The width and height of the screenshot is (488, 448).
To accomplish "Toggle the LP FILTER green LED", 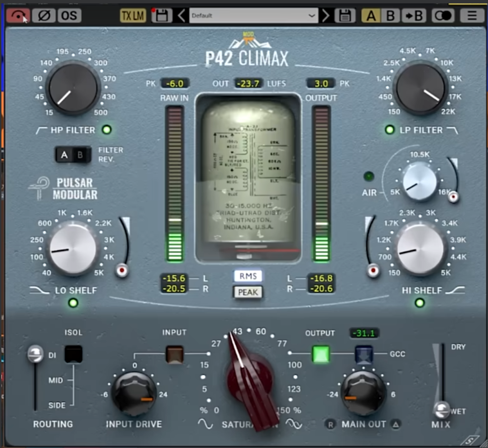I will pos(390,130).
